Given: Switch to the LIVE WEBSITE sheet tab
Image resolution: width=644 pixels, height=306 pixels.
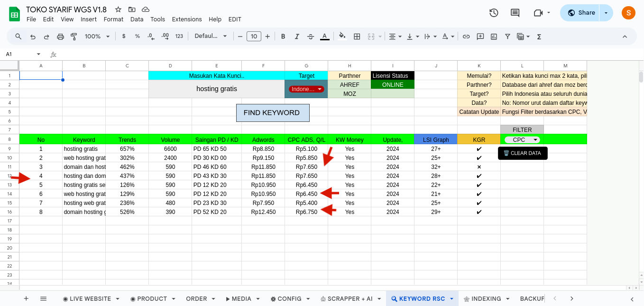Looking at the screenshot, I should point(91,298).
